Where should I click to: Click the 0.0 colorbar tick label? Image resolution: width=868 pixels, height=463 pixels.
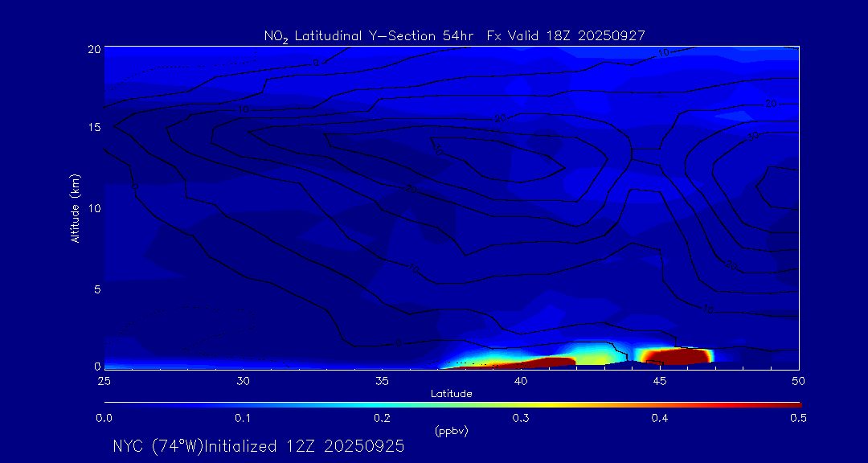click(x=104, y=418)
